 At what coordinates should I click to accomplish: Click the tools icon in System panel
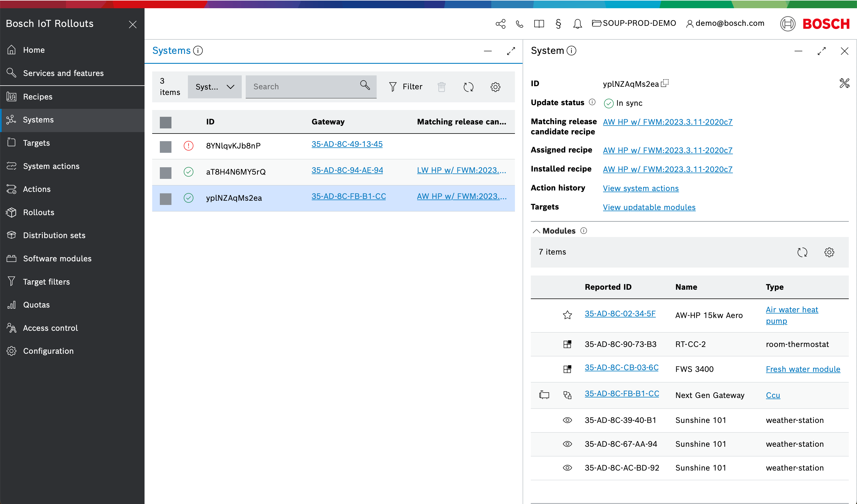844,83
